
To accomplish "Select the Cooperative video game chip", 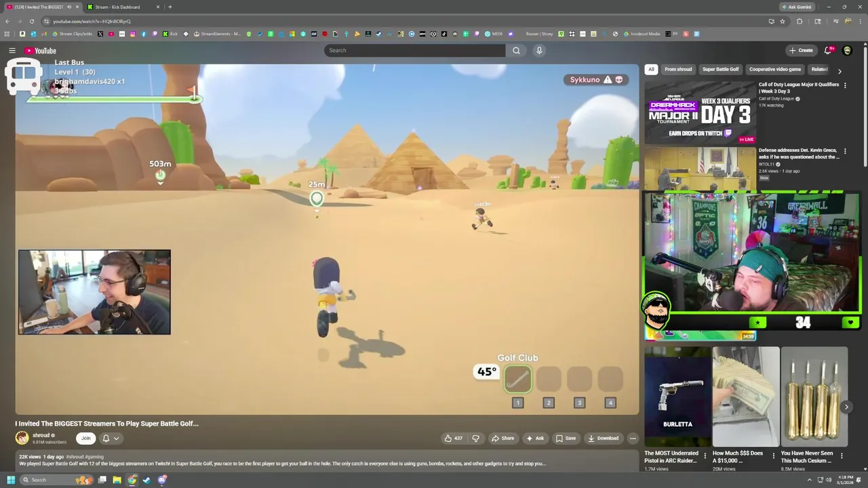I will (x=775, y=69).
